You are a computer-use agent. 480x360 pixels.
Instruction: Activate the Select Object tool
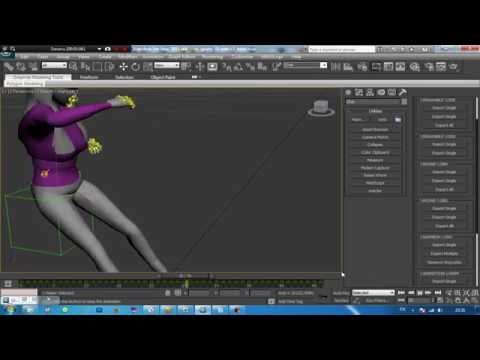point(73,67)
